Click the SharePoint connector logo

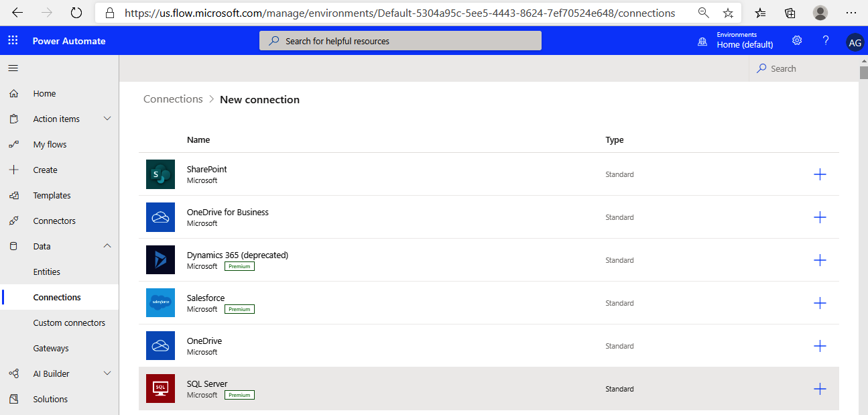(x=160, y=174)
